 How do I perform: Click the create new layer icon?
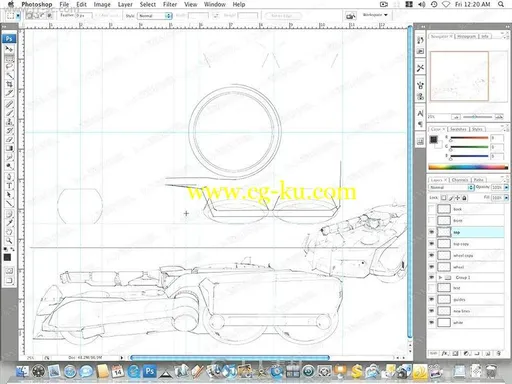click(488, 353)
